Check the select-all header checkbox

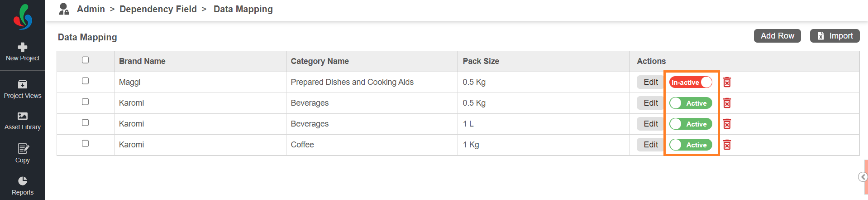point(85,60)
